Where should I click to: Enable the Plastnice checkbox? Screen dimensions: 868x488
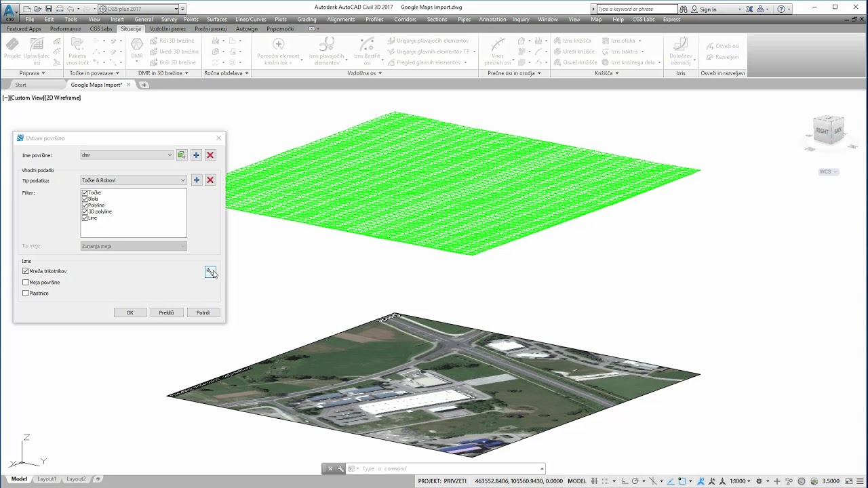pos(26,293)
